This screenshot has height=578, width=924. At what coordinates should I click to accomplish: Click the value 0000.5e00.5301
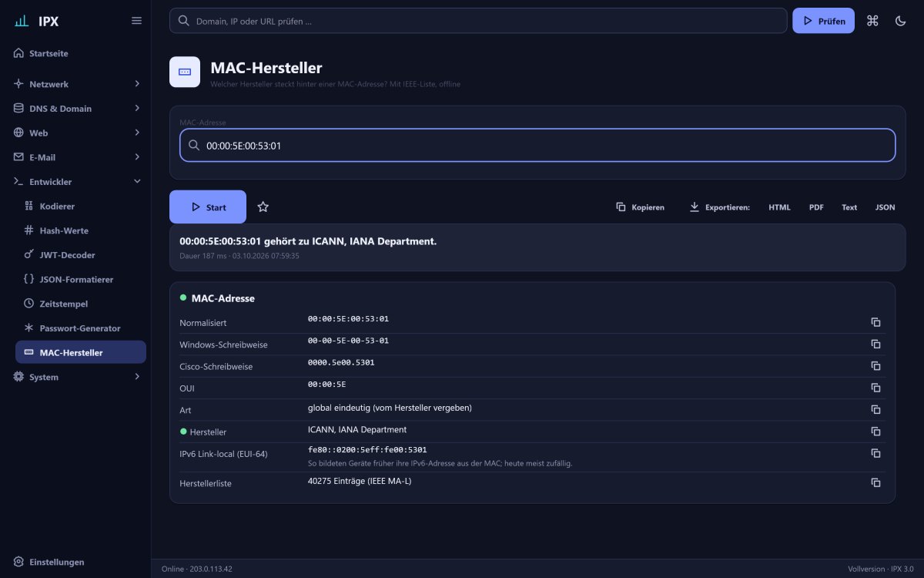(341, 362)
